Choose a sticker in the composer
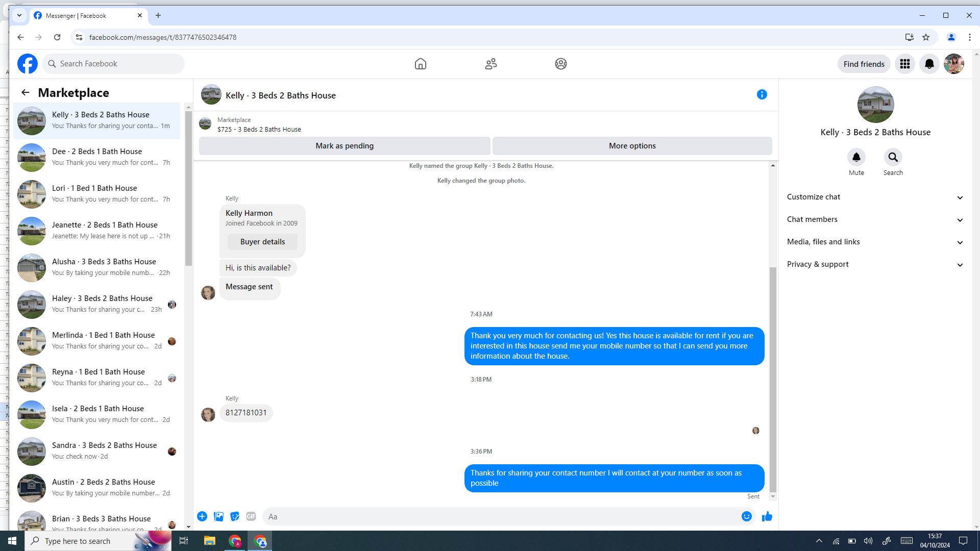The height and width of the screenshot is (551, 980). (x=235, y=516)
